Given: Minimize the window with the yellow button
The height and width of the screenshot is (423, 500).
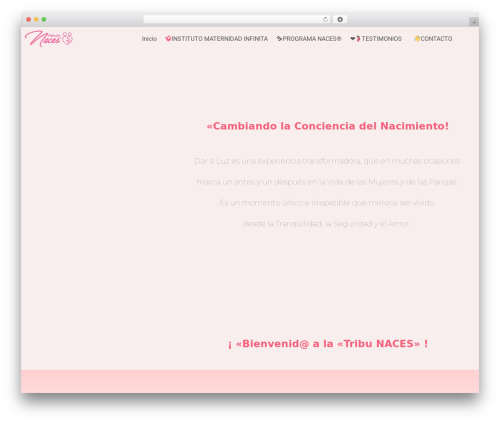Looking at the screenshot, I should click(36, 19).
